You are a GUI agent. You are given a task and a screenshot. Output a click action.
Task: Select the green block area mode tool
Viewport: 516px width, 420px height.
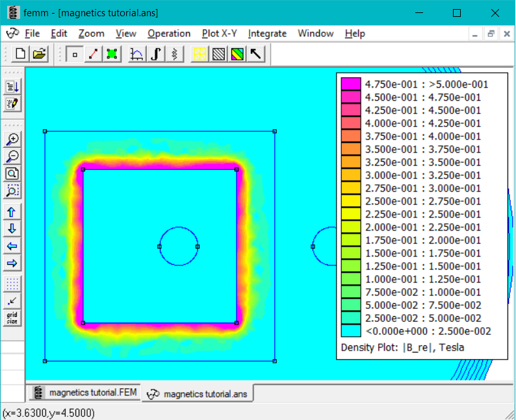(111, 55)
